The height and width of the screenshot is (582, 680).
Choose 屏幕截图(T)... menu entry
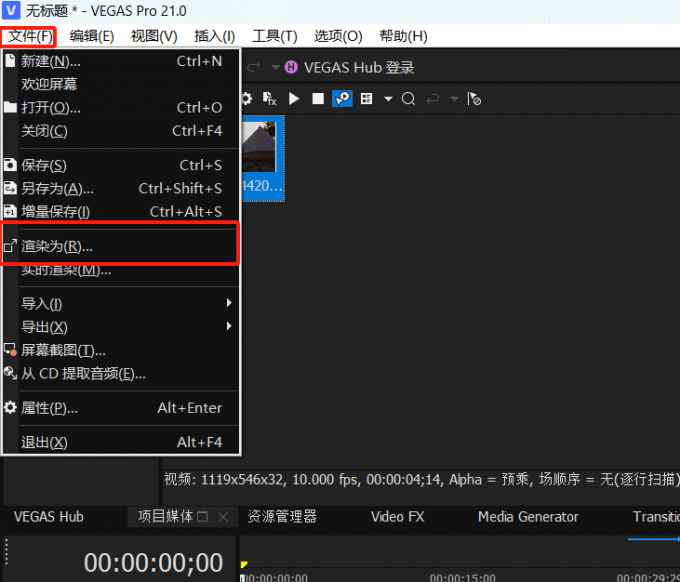121,350
